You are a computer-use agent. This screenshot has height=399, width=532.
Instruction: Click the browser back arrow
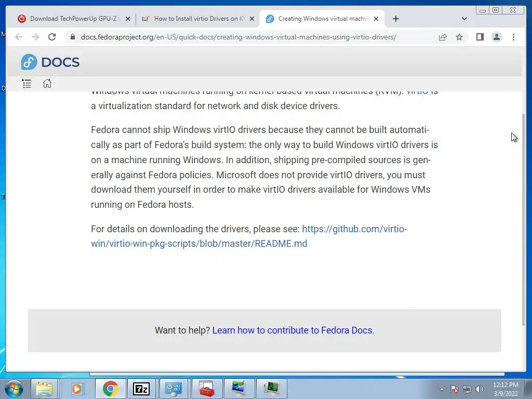(19, 37)
